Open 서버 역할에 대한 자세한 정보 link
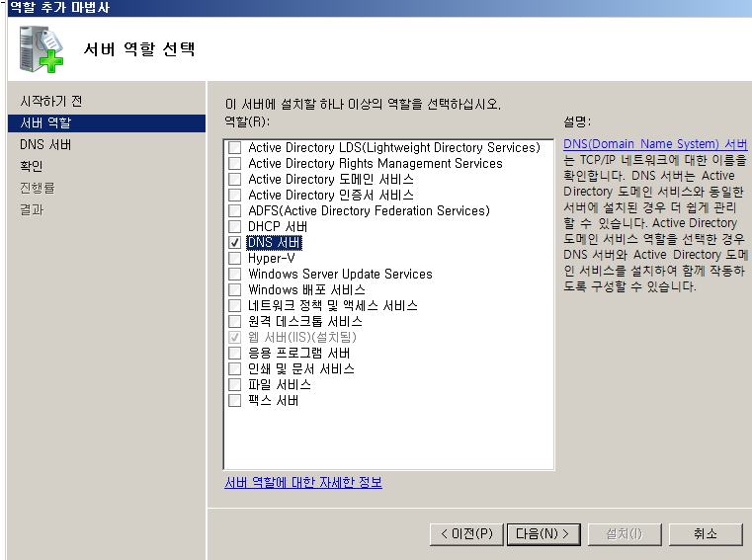Screen dimensions: 752x560 point(303,482)
